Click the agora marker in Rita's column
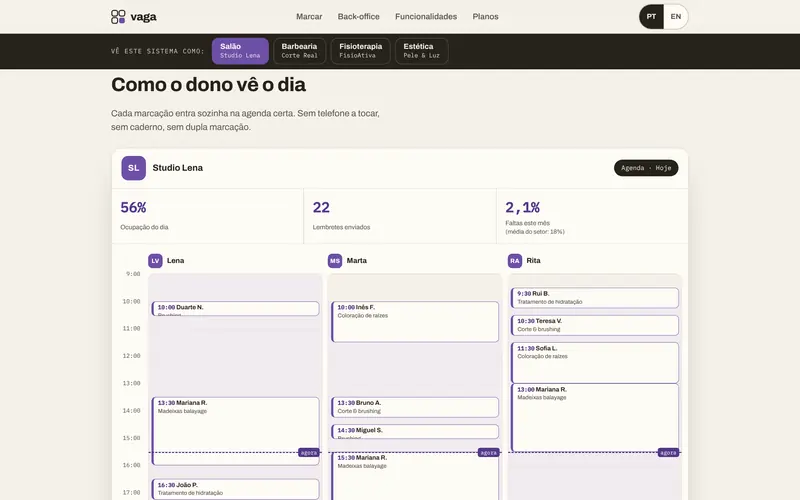 tap(668, 453)
